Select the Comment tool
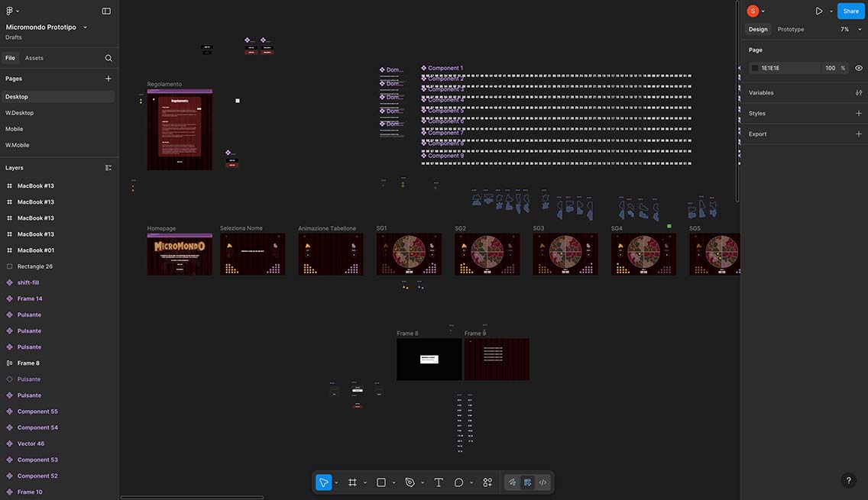The width and height of the screenshot is (868, 500). (459, 482)
